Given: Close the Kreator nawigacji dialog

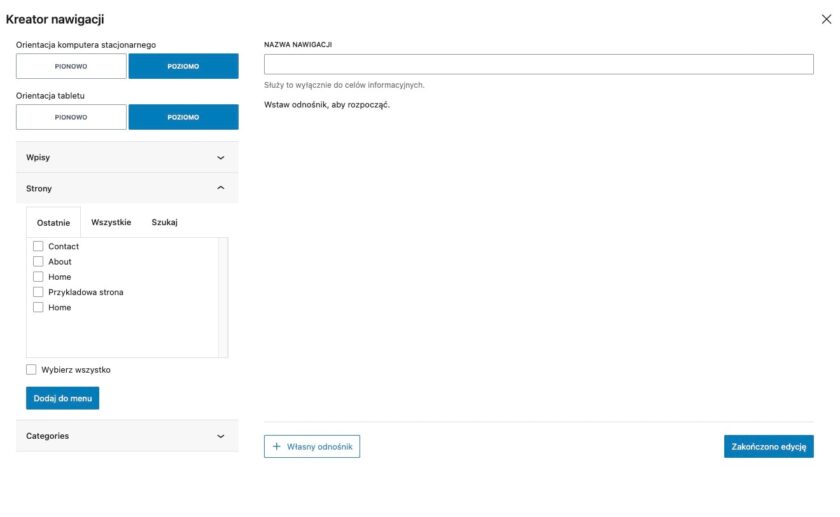Looking at the screenshot, I should [825, 19].
